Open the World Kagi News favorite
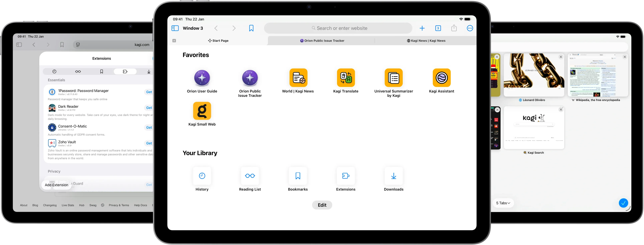Image resolution: width=644 pixels, height=245 pixels. click(298, 78)
